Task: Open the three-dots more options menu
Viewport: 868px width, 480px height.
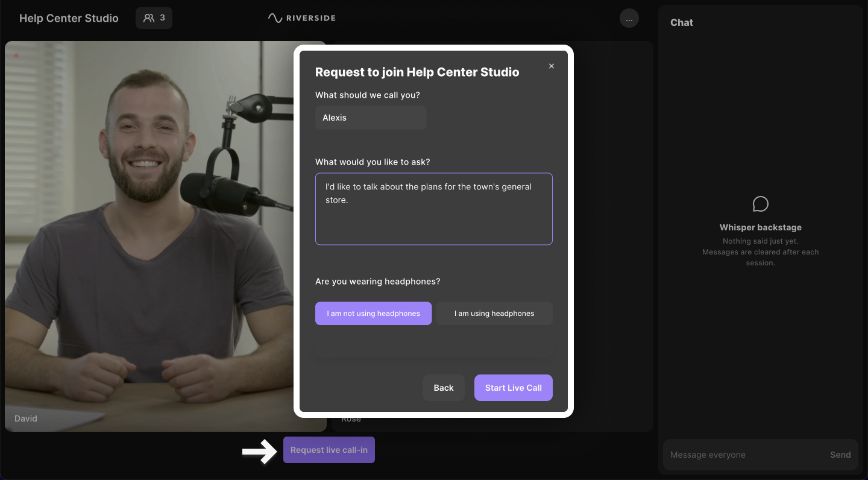Action: point(629,19)
